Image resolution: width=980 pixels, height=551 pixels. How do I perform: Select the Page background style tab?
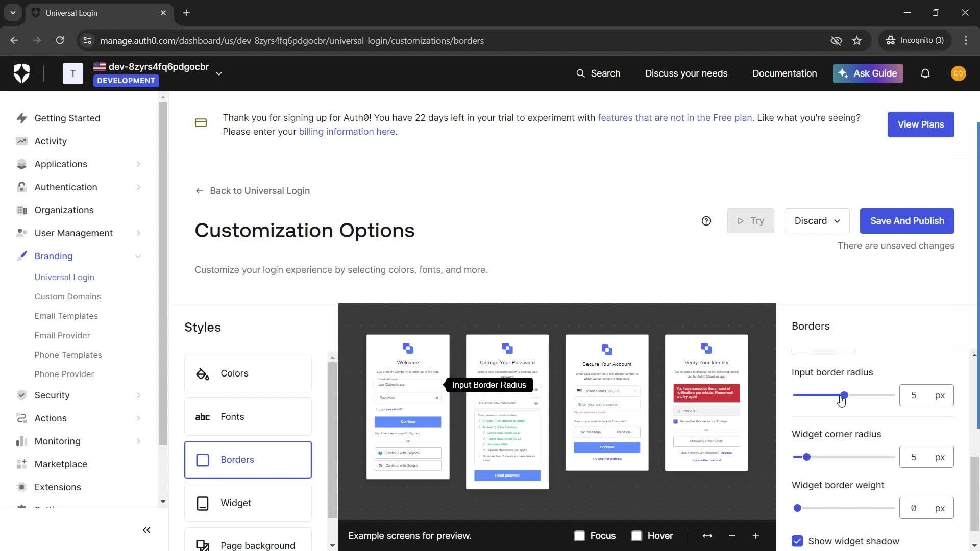tap(248, 540)
